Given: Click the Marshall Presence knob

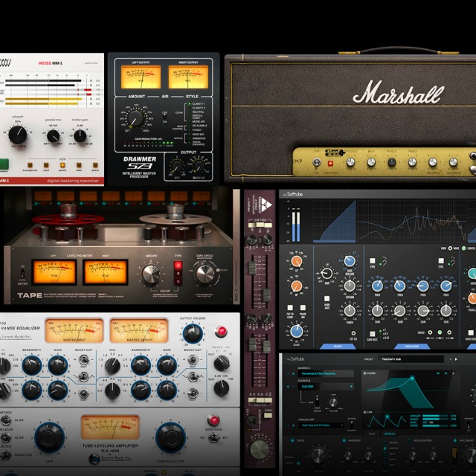Looking at the screenshot, I should [x=350, y=162].
